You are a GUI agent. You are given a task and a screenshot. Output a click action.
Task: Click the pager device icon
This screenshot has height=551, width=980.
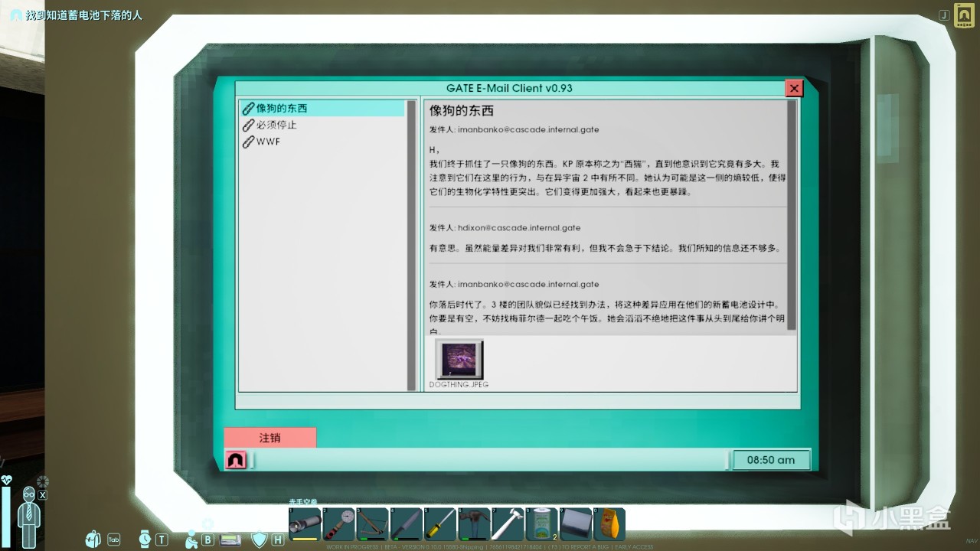pyautogui.click(x=230, y=540)
